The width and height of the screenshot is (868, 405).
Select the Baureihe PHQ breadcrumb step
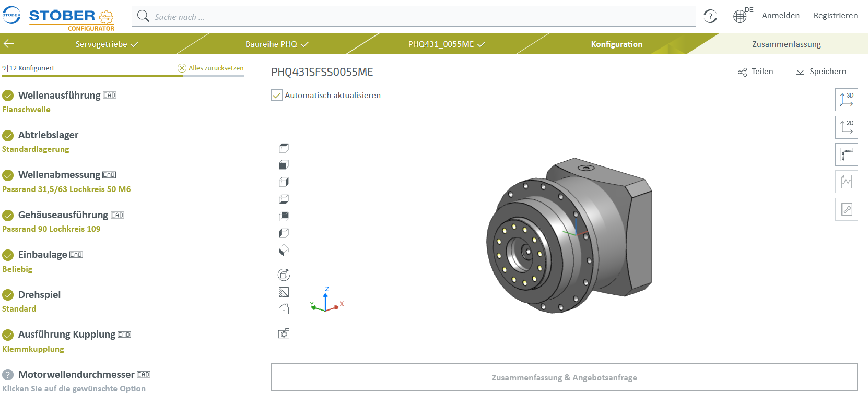[276, 44]
